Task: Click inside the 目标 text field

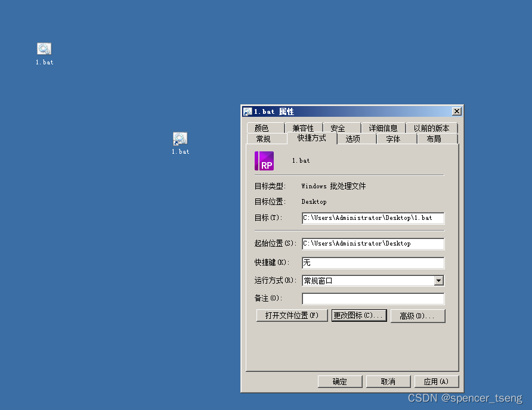Action: [373, 218]
